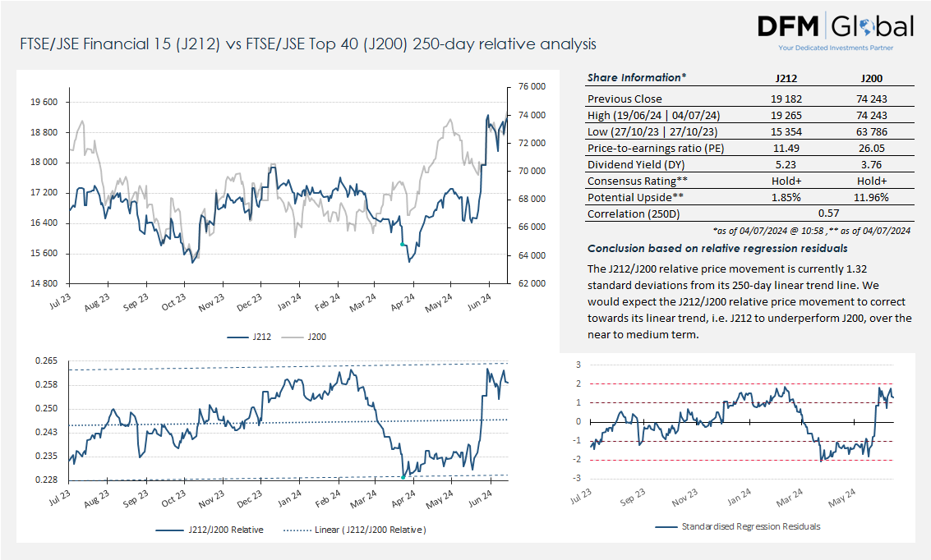
Task: Select the 'Consensus Rating**' label
Action: (638, 181)
